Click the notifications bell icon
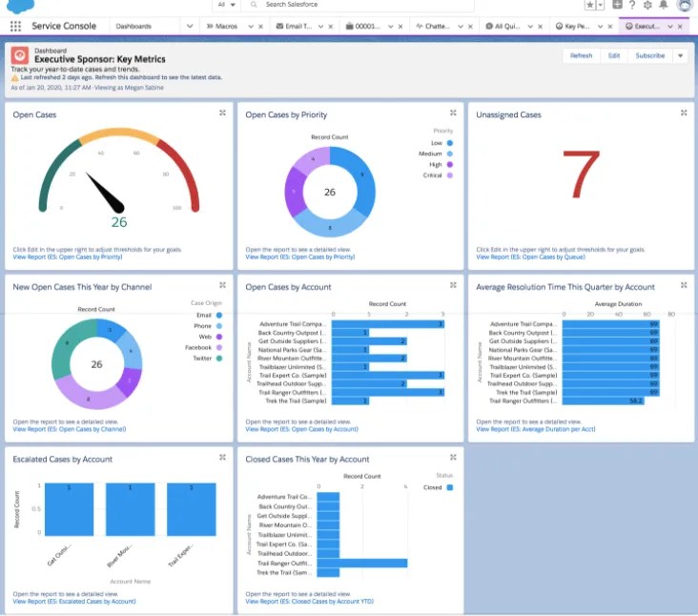 click(x=664, y=6)
